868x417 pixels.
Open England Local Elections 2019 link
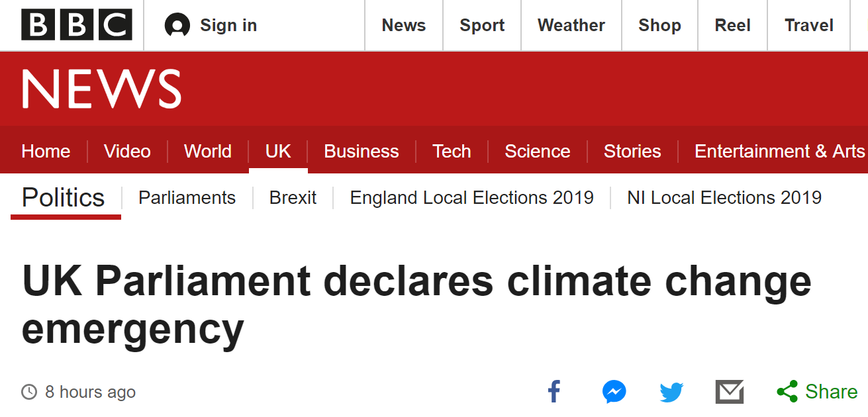(x=471, y=197)
